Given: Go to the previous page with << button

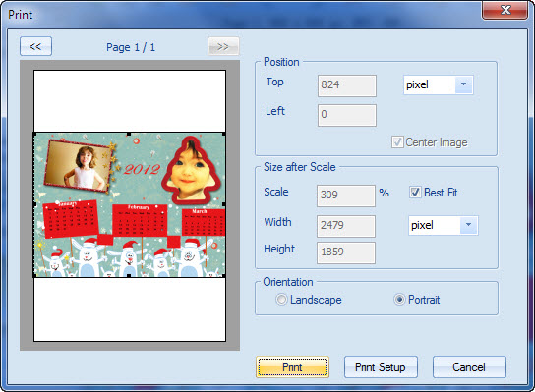Looking at the screenshot, I should click(x=35, y=46).
